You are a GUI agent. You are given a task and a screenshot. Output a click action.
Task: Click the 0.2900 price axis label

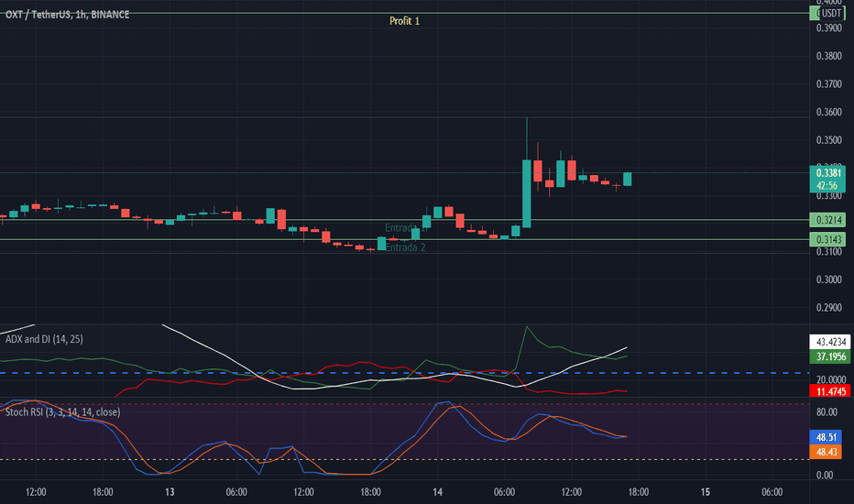click(828, 308)
